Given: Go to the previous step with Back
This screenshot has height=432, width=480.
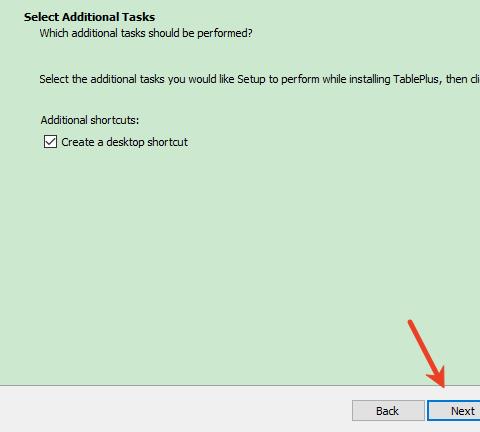Looking at the screenshot, I should (x=388, y=411).
